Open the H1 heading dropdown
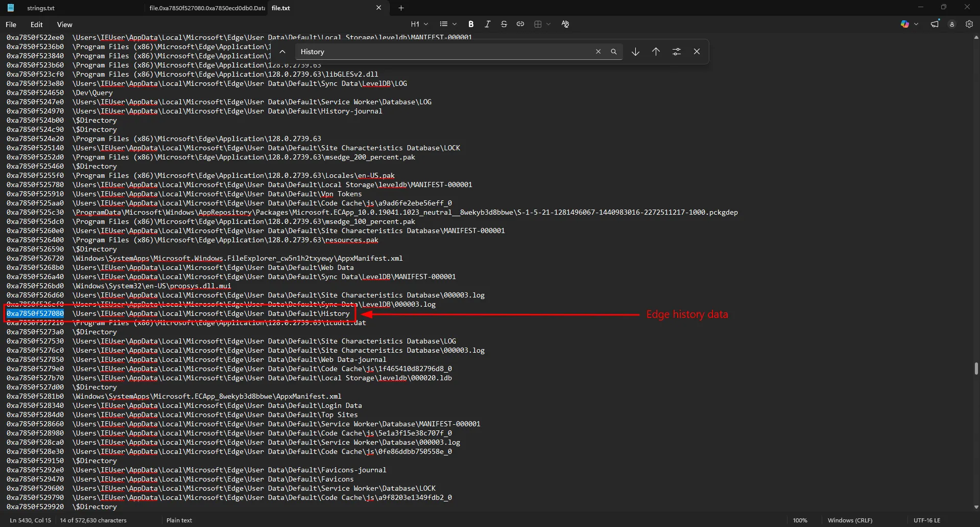The width and height of the screenshot is (980, 527). pos(419,24)
